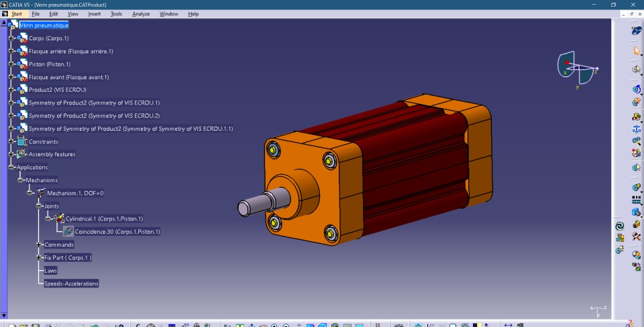Activate the Select arrow tool
The image size is (644, 327).
click(x=636, y=51)
